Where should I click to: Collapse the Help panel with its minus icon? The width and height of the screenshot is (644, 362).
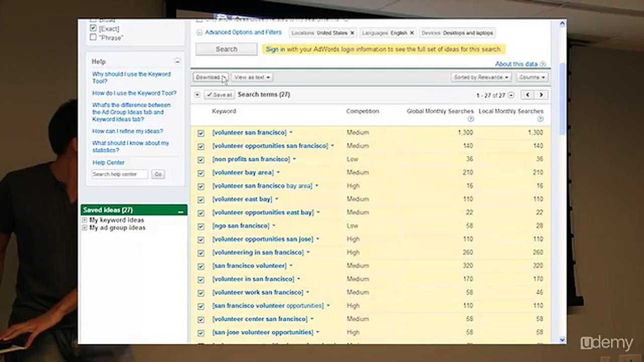(x=178, y=61)
